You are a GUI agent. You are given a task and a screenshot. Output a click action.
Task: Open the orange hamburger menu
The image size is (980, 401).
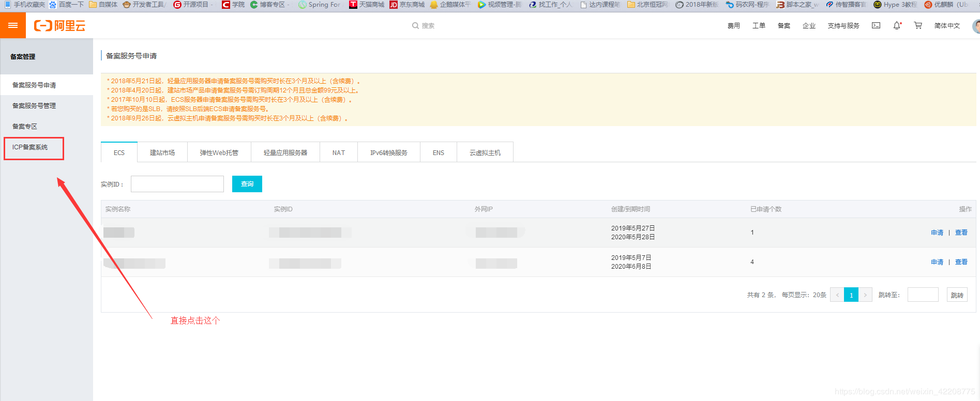click(13, 25)
